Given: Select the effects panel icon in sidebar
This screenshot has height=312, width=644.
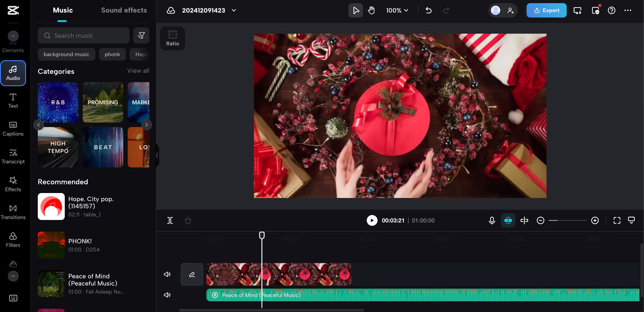Looking at the screenshot, I should pyautogui.click(x=13, y=185).
